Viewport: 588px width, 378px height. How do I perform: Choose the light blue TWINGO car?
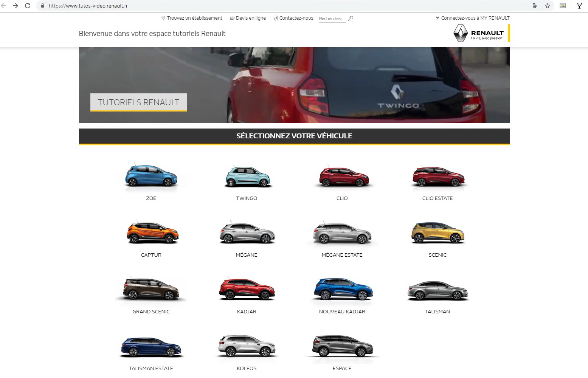click(247, 177)
